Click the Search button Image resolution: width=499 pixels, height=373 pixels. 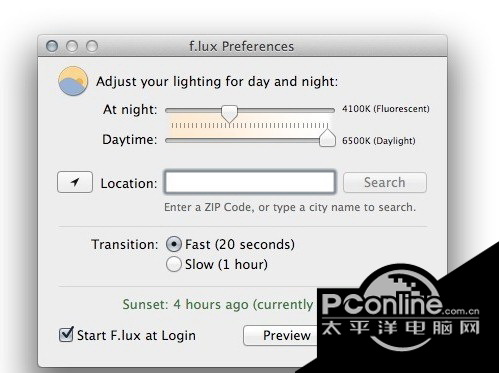point(385,182)
